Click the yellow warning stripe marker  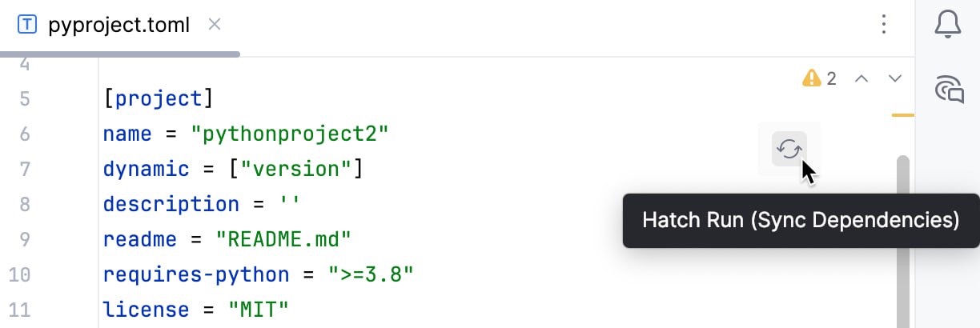pos(903,116)
